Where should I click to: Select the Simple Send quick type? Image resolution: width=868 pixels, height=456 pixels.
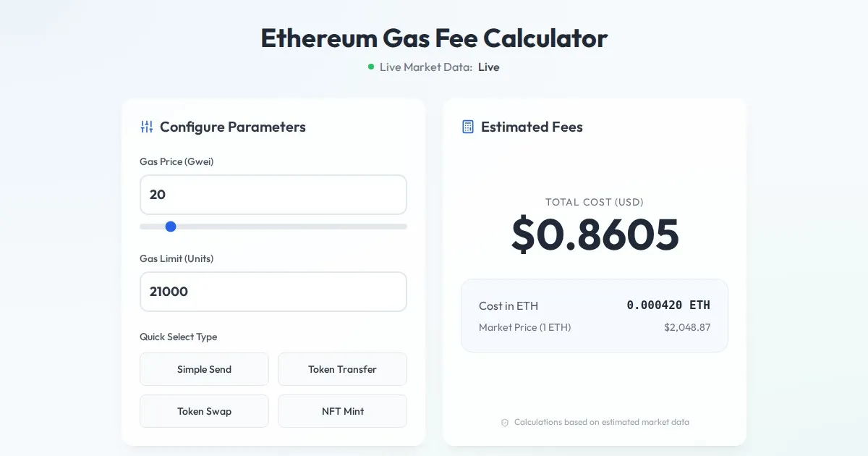204,369
